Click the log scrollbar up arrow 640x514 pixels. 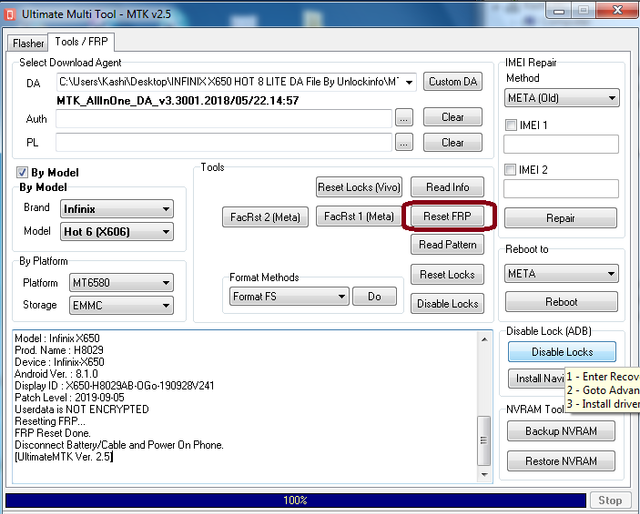point(484,339)
